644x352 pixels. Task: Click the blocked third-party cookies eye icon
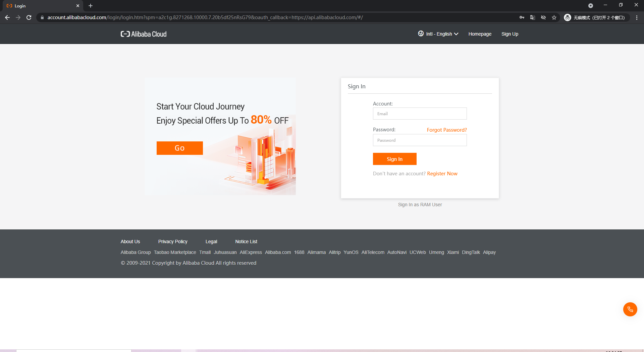point(543,17)
